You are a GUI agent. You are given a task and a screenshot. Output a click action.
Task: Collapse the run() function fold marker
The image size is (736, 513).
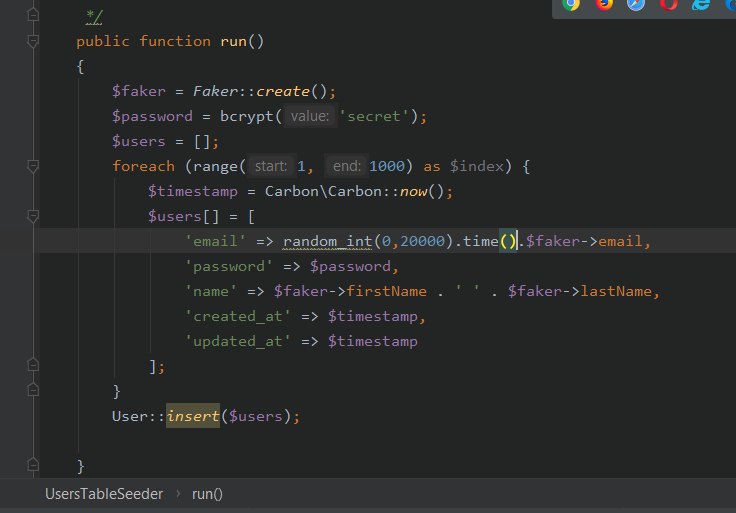pyautogui.click(x=33, y=41)
